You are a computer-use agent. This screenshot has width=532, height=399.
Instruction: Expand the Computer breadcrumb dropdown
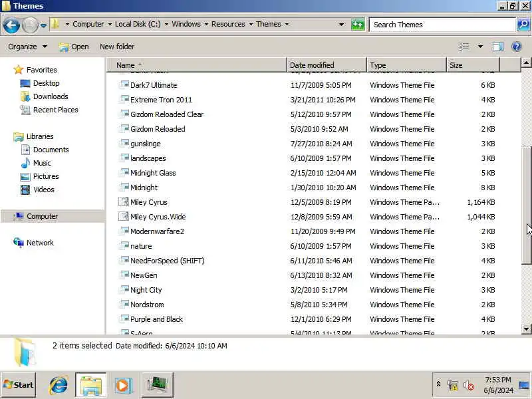point(110,24)
